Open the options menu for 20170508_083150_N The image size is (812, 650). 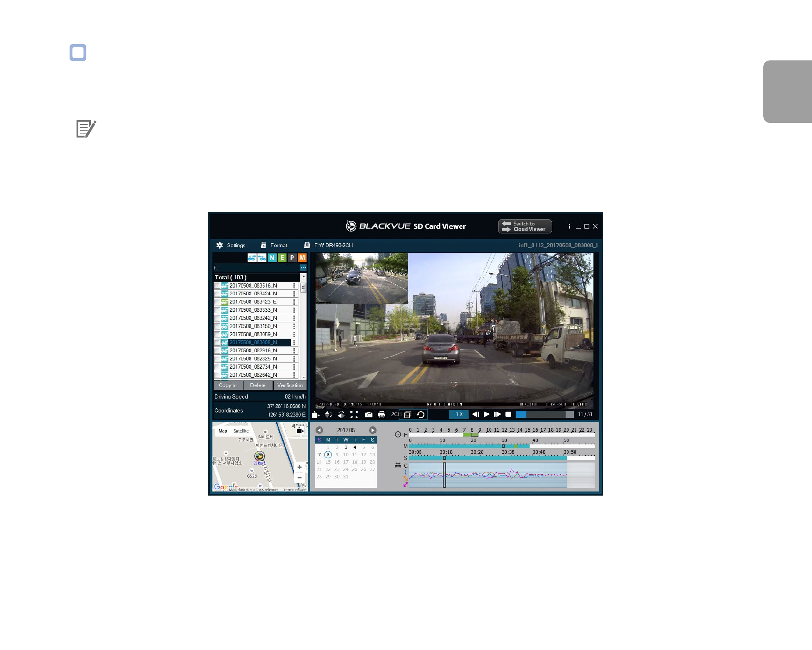tap(294, 326)
